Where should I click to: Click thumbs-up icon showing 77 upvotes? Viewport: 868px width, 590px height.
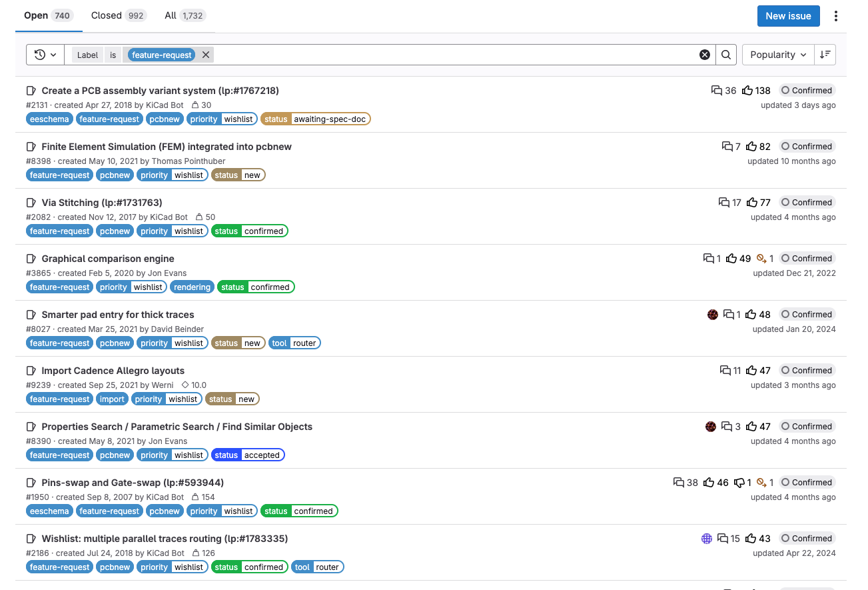pos(753,203)
